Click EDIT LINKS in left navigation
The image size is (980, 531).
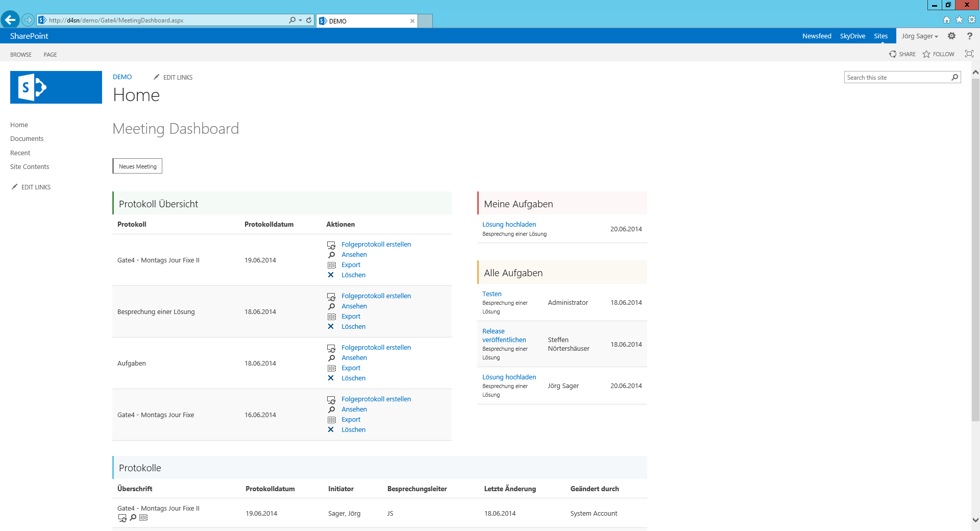click(36, 187)
